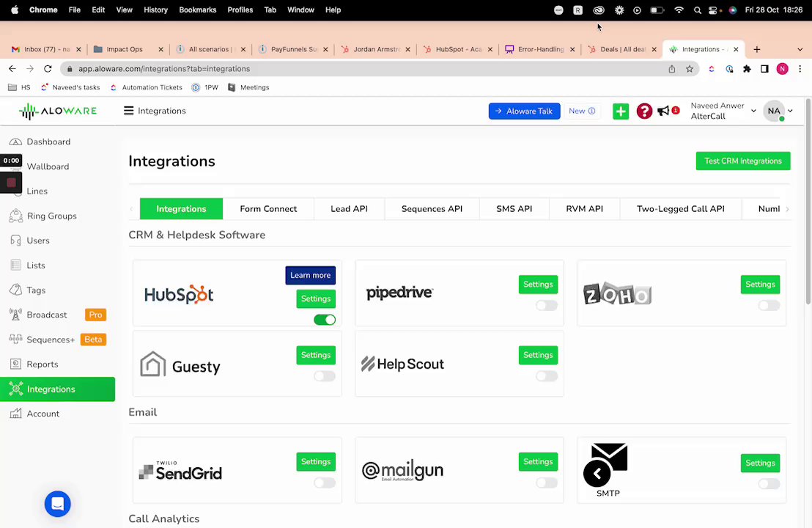The height and width of the screenshot is (528, 812).
Task: Open Pipedrive Settings
Action: 538,284
